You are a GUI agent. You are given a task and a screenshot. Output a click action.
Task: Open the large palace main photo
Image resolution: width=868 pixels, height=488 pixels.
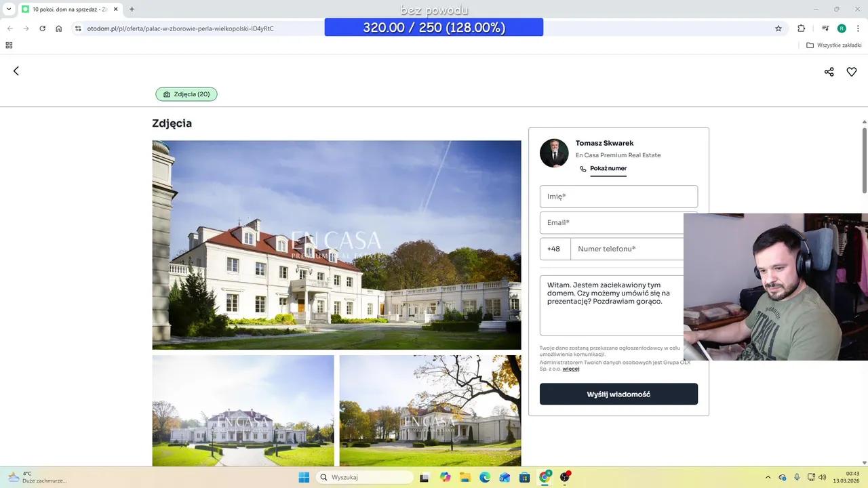(336, 245)
